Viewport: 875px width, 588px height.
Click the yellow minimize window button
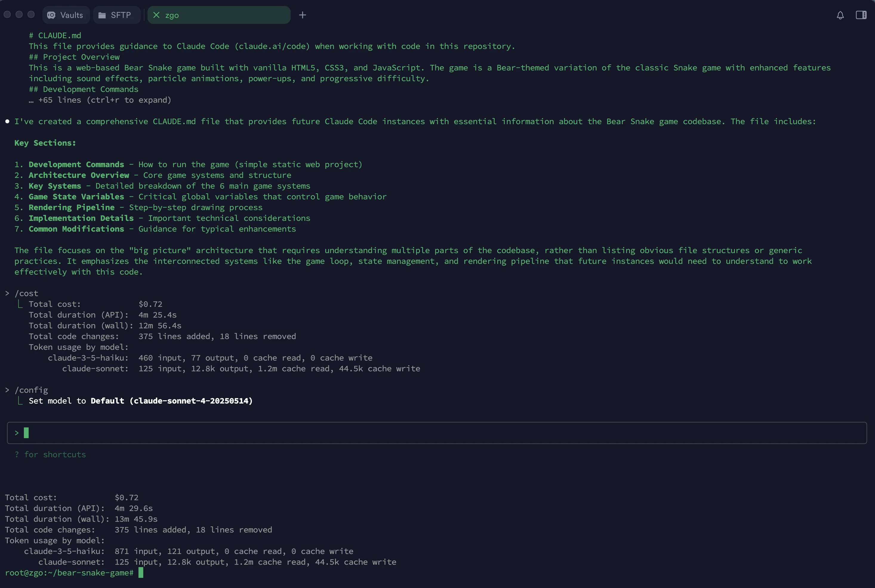coord(19,14)
